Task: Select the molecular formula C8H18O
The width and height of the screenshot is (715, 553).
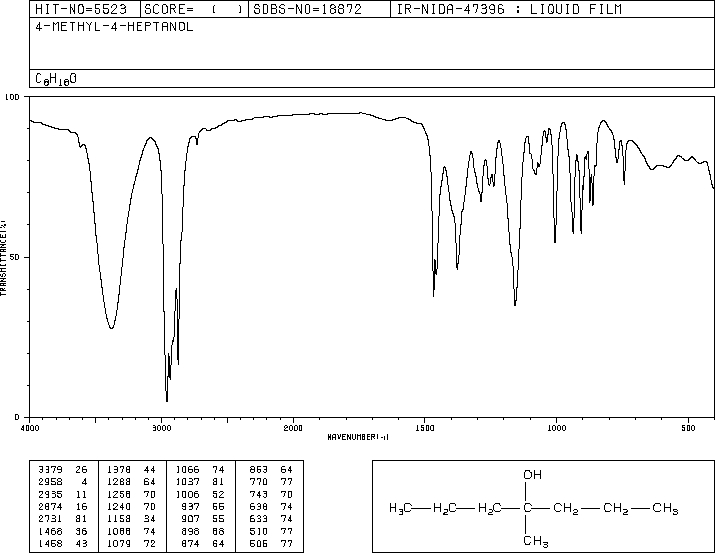Action: (x=56, y=79)
